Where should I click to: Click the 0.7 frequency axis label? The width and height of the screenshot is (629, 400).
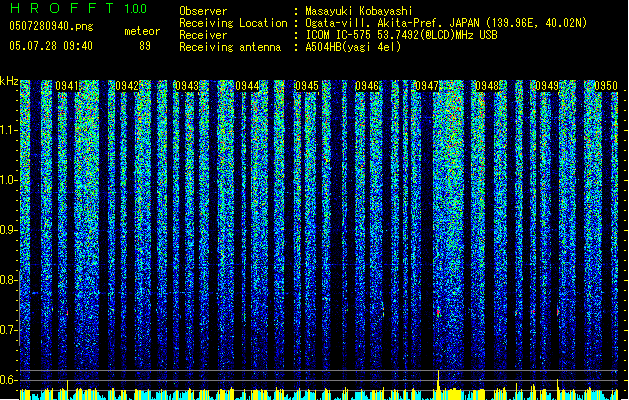point(8,330)
